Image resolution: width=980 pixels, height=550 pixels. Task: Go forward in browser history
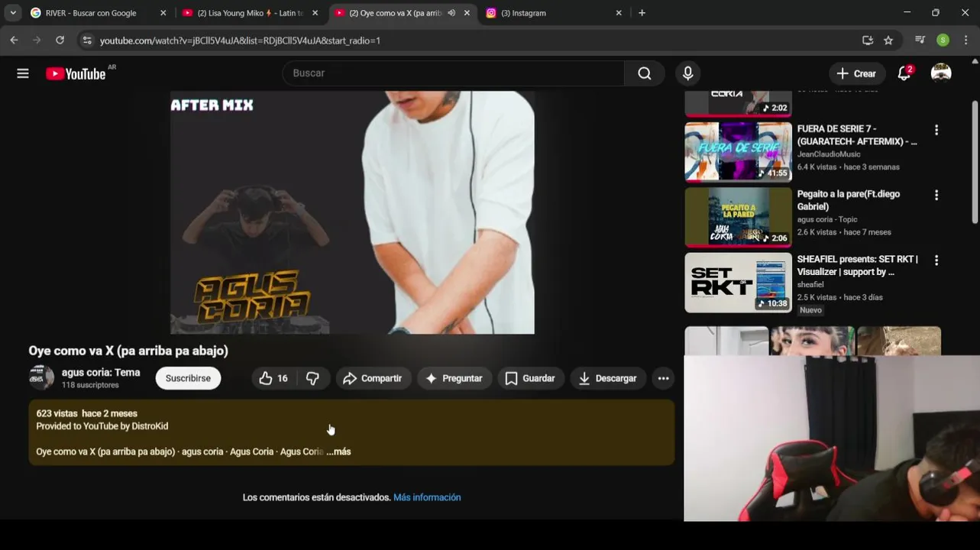coord(37,40)
